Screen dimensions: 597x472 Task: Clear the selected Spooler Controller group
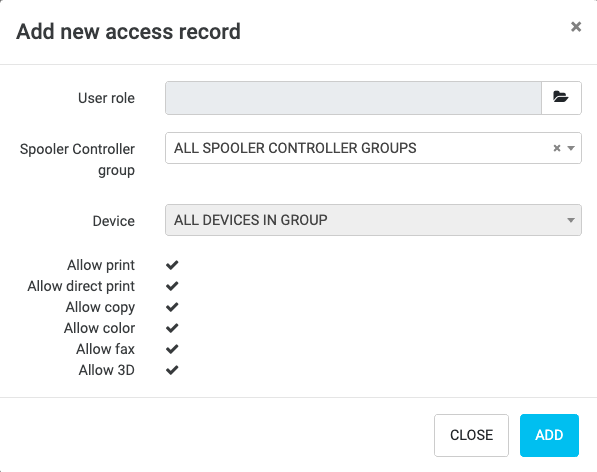(x=557, y=148)
